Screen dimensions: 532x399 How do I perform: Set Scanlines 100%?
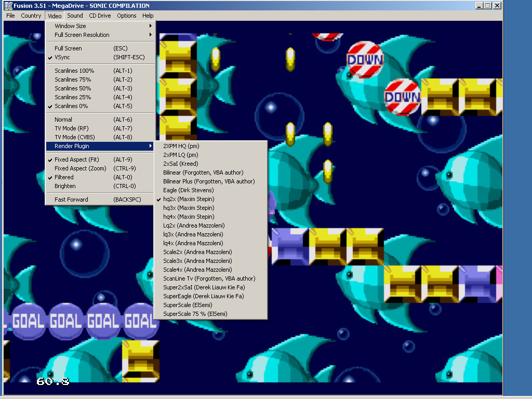100,71
